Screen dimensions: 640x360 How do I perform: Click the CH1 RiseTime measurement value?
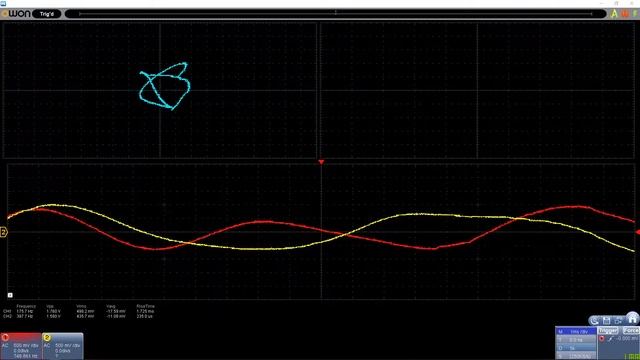point(145,311)
